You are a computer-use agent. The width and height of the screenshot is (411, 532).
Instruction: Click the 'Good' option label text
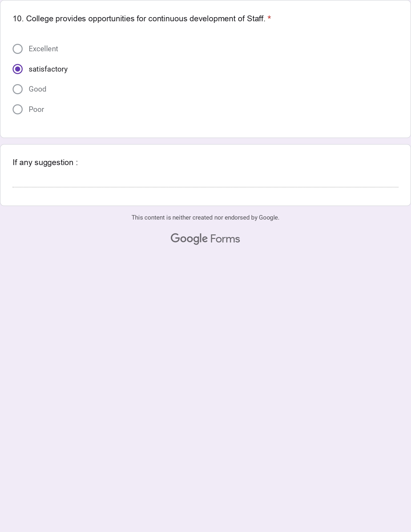tap(37, 89)
